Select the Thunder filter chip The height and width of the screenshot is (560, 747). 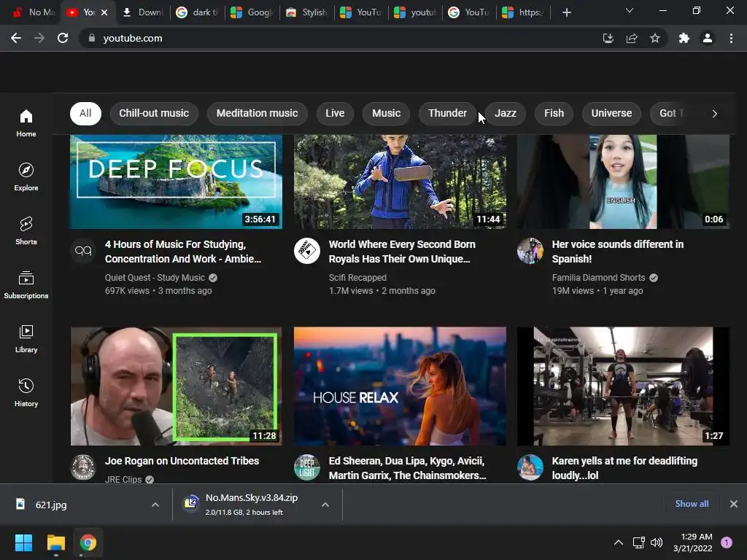[x=447, y=113]
